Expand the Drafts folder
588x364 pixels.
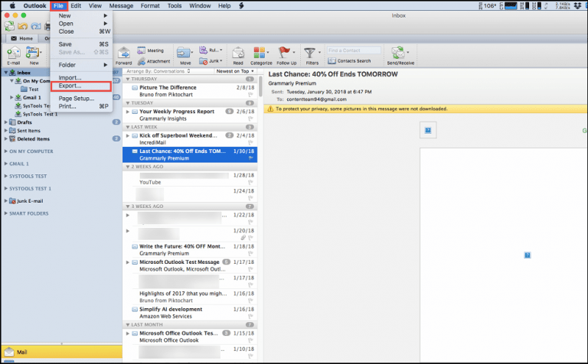pos(5,122)
